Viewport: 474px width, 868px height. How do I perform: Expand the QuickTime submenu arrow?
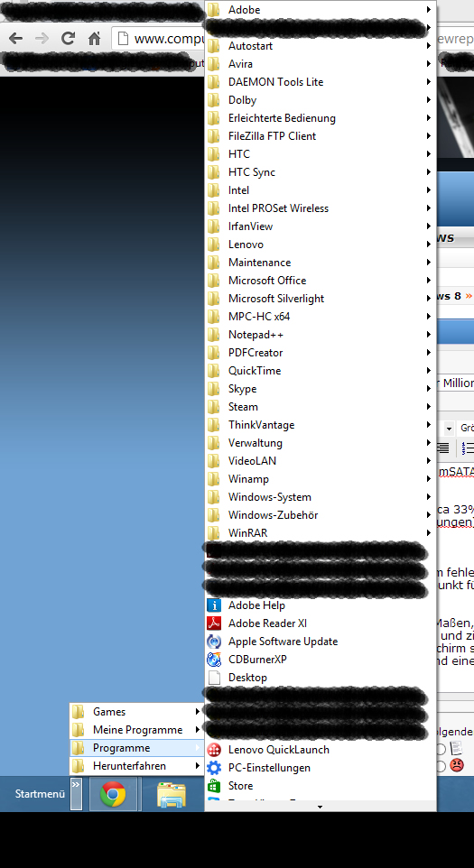[x=429, y=370]
